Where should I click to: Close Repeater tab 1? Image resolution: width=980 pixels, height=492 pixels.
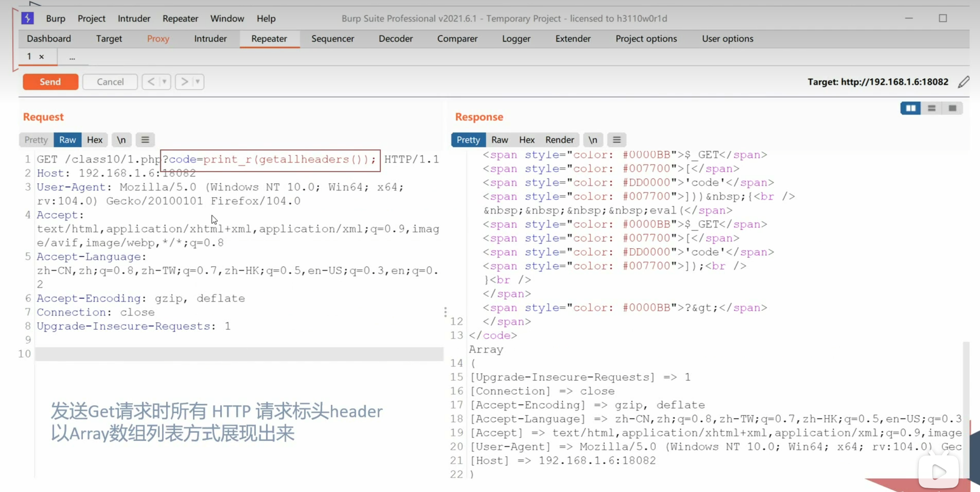pos(42,57)
